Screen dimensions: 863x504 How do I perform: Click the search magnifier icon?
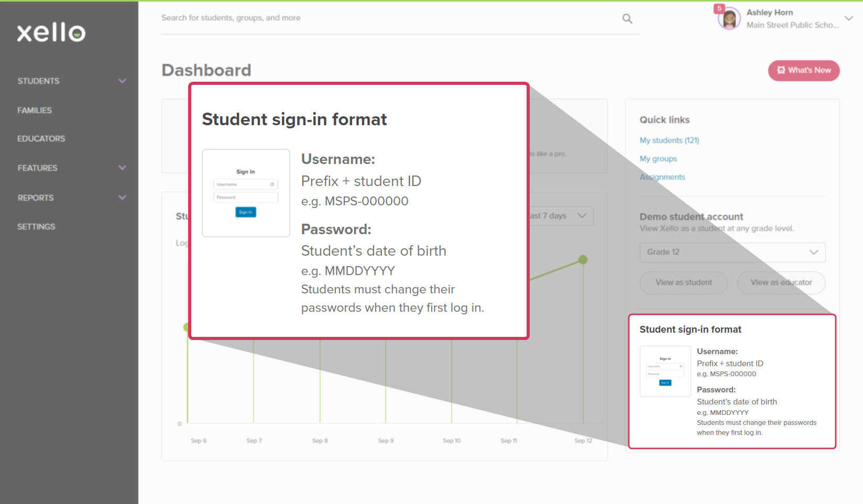[627, 19]
